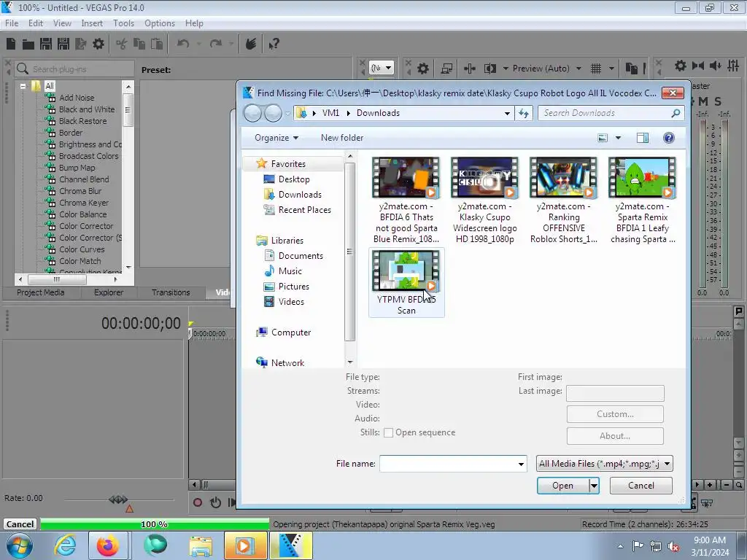747x560 pixels.
Task: Open video preview properties gear icon
Action: coord(422,69)
